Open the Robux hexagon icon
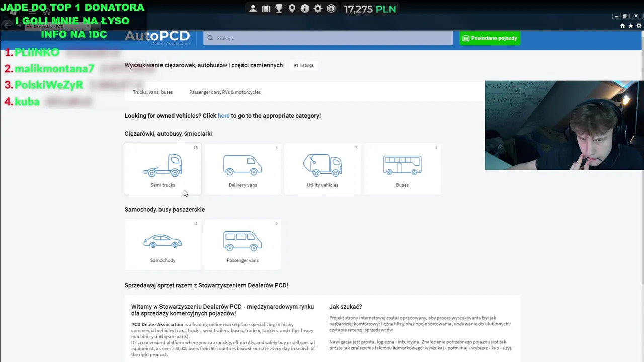 (x=331, y=9)
